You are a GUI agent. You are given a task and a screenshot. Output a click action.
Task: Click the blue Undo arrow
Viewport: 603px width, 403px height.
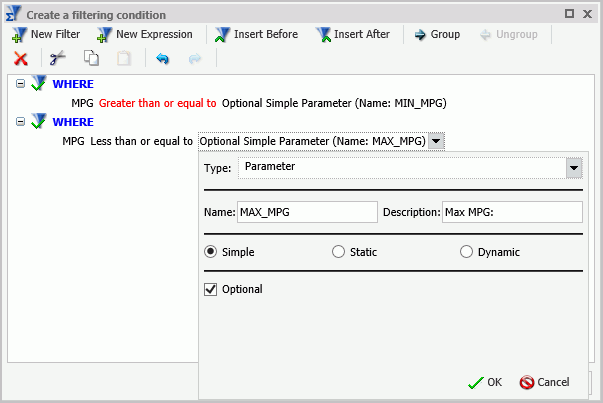[x=163, y=59]
